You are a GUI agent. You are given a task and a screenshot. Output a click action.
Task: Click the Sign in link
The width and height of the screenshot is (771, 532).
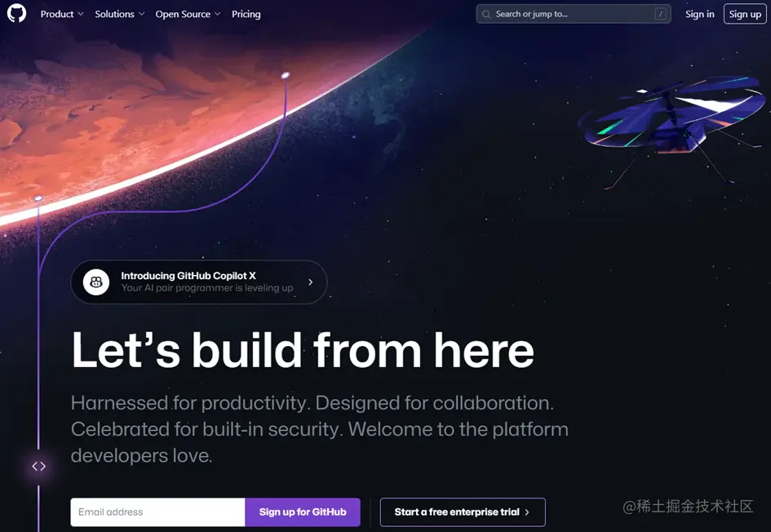click(x=700, y=14)
